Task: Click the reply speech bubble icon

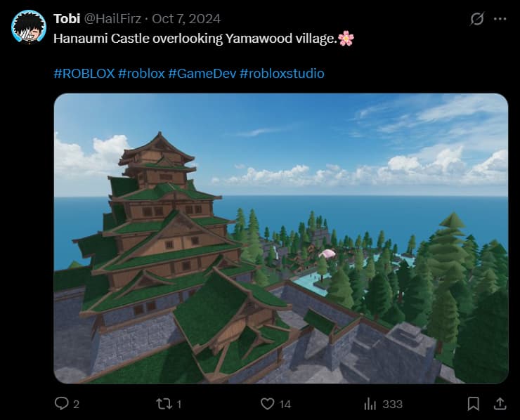Action: (61, 404)
